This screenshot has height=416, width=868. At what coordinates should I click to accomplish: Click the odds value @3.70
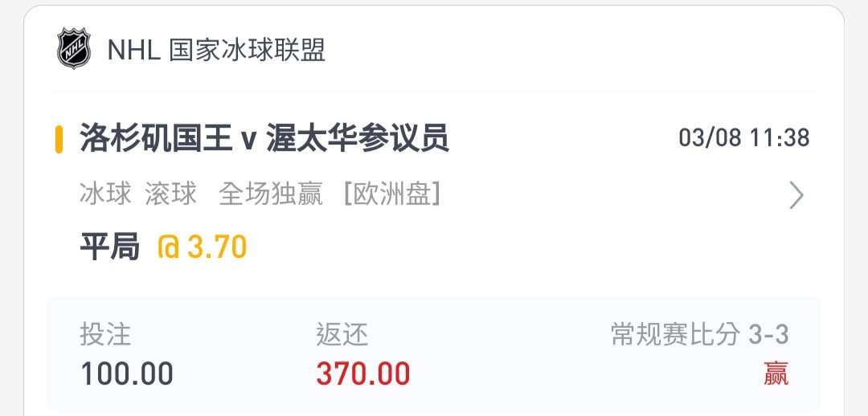[202, 247]
